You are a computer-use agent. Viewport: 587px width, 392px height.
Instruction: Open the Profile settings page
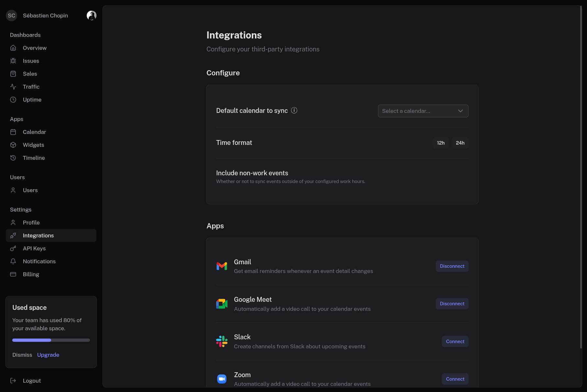coord(31,223)
